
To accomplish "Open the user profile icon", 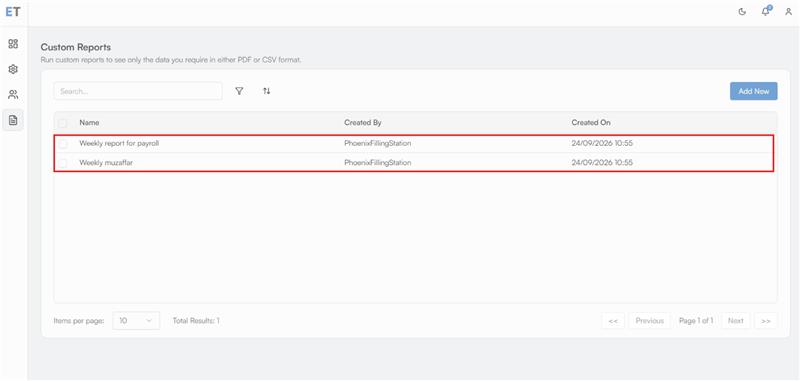I will [x=788, y=12].
